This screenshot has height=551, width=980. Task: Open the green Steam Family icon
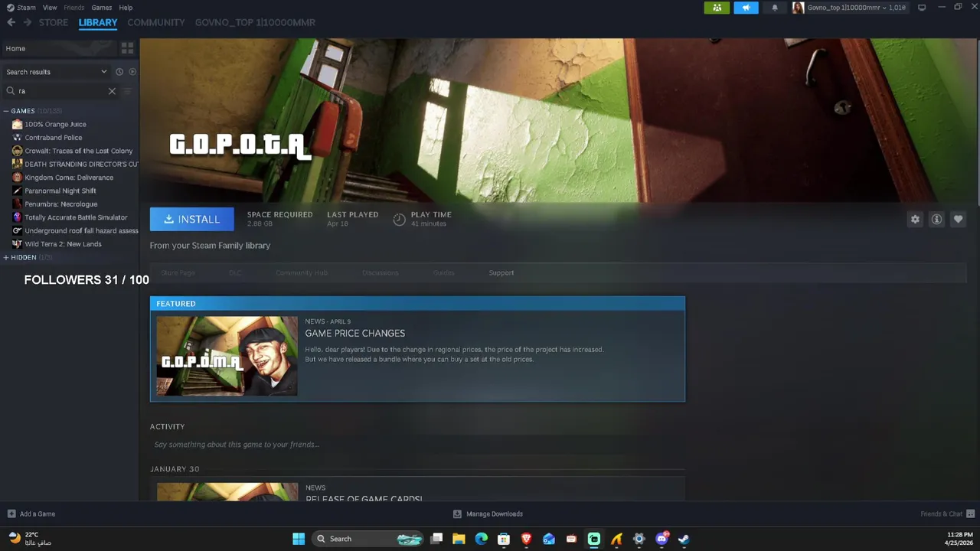[717, 8]
